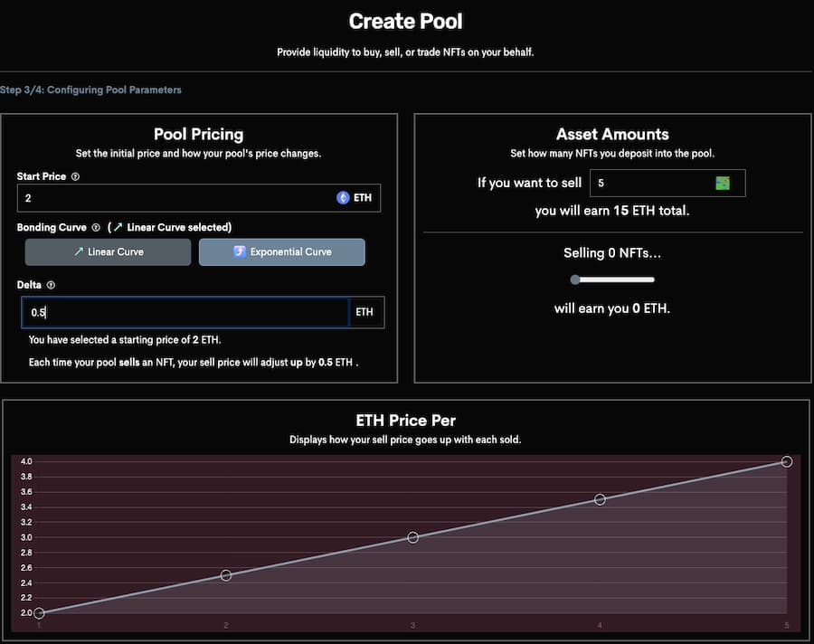This screenshot has width=814, height=644.
Task: Click the arrow icon in "Linear Curve selected" label
Action: click(x=120, y=227)
